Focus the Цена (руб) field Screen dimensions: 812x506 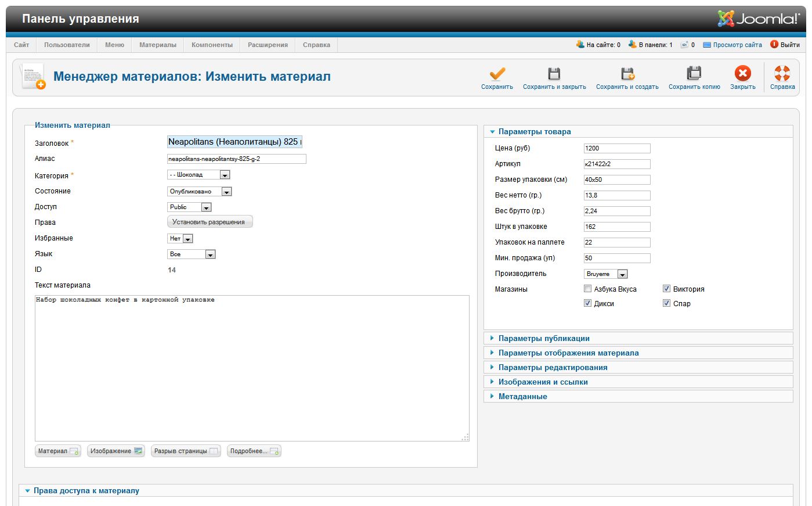617,148
